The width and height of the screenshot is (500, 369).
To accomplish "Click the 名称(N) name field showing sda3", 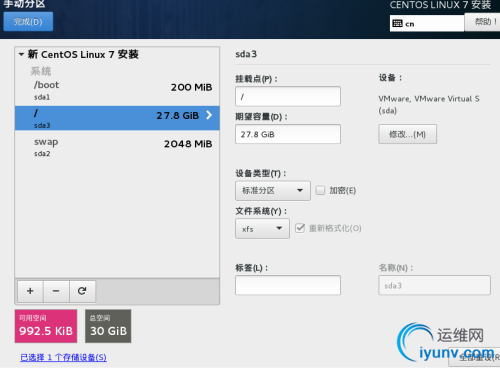I will click(x=434, y=285).
